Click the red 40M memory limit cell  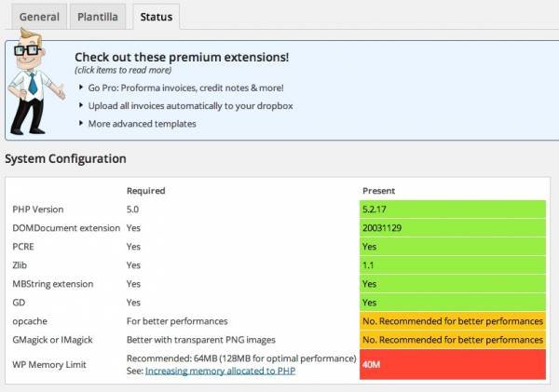click(453, 364)
